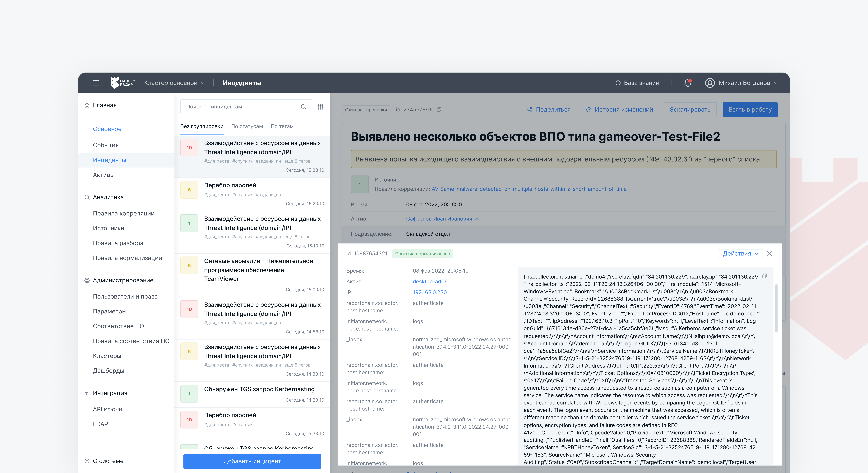
Task: Open the user profile avatar icon
Action: tap(710, 83)
